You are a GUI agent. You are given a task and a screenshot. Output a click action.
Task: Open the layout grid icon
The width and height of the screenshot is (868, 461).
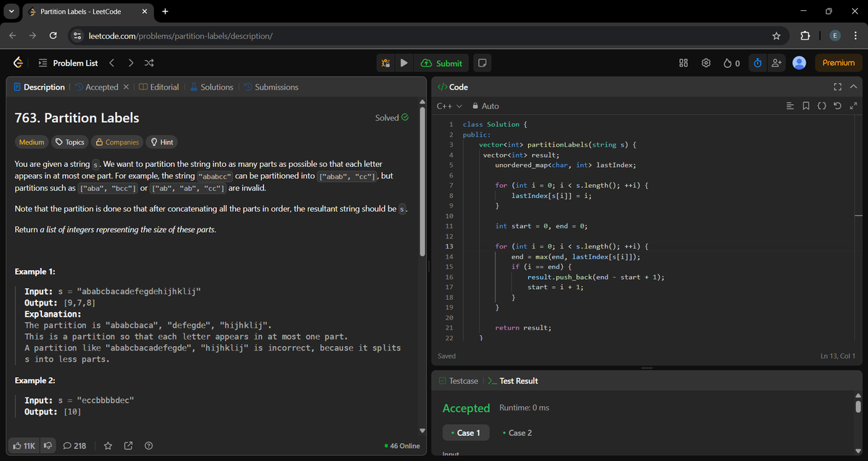click(684, 63)
